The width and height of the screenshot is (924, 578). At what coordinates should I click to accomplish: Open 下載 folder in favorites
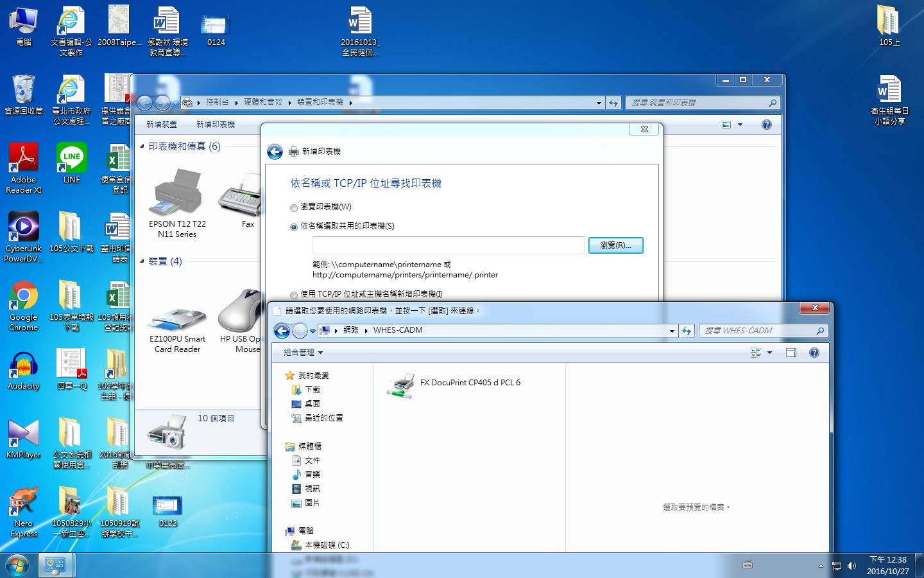click(312, 390)
